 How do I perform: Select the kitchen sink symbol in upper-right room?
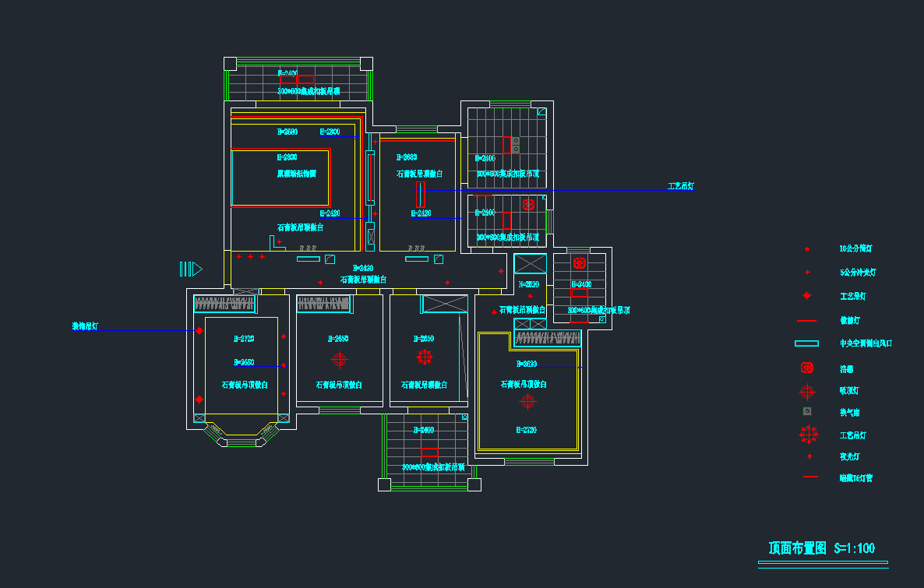pyautogui.click(x=515, y=145)
